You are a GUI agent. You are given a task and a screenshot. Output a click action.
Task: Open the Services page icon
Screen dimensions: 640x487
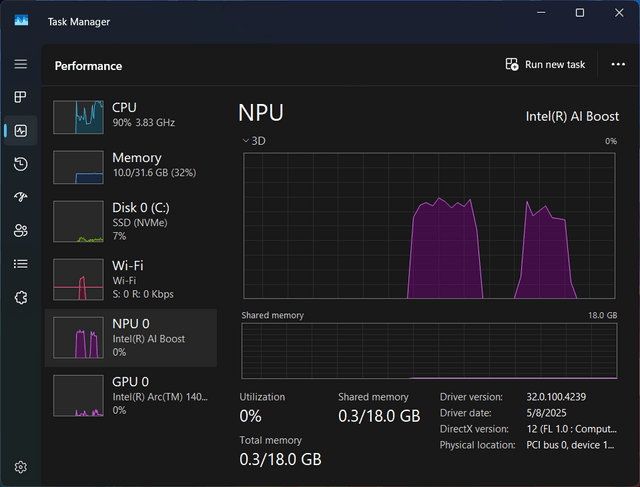(20, 298)
